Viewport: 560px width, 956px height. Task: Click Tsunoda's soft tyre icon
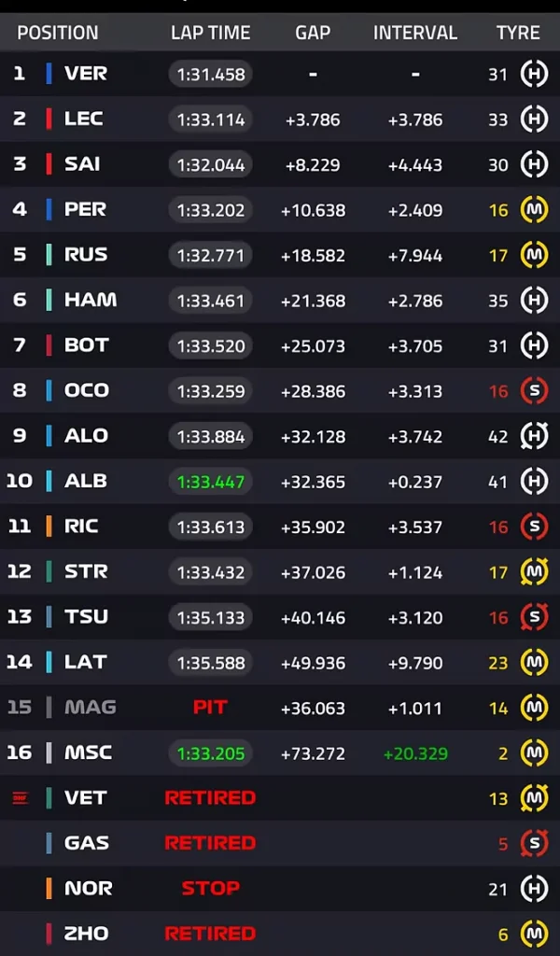(x=534, y=617)
